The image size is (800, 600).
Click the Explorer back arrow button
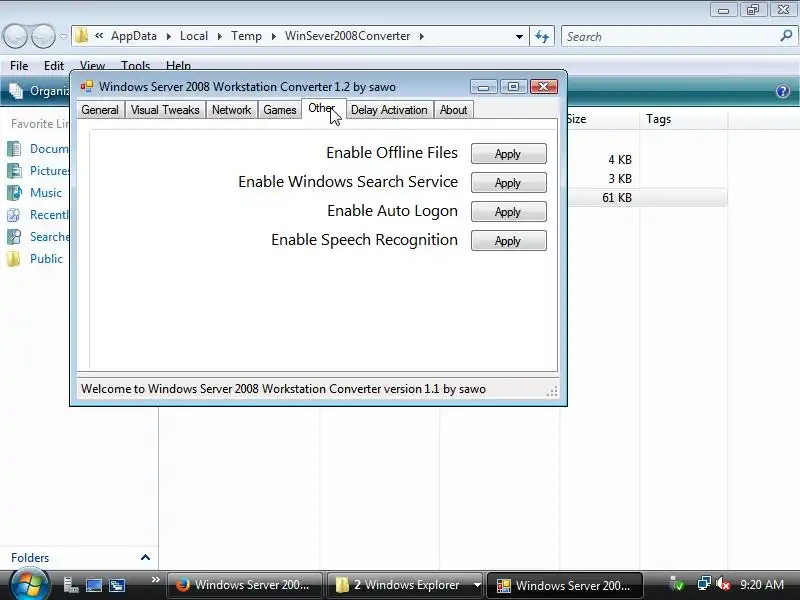pyautogui.click(x=15, y=36)
